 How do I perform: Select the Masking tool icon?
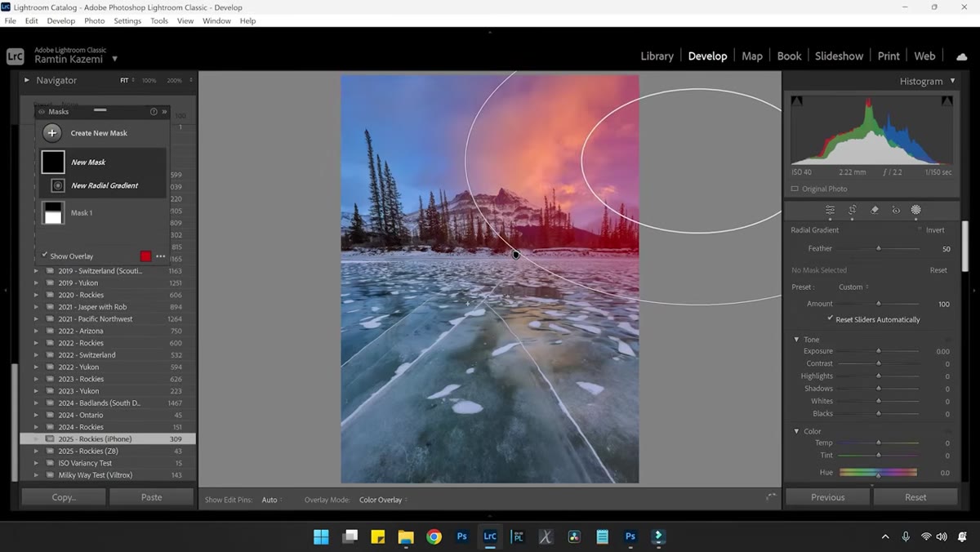916,210
